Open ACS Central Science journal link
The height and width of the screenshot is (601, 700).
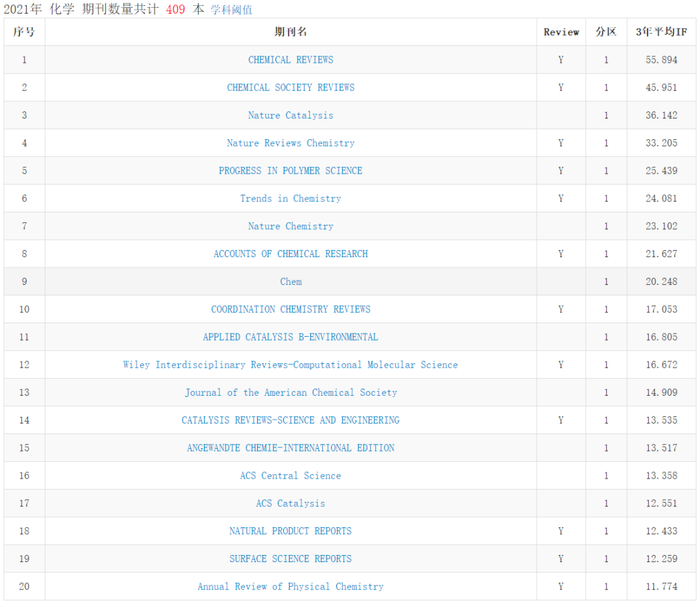click(x=290, y=475)
